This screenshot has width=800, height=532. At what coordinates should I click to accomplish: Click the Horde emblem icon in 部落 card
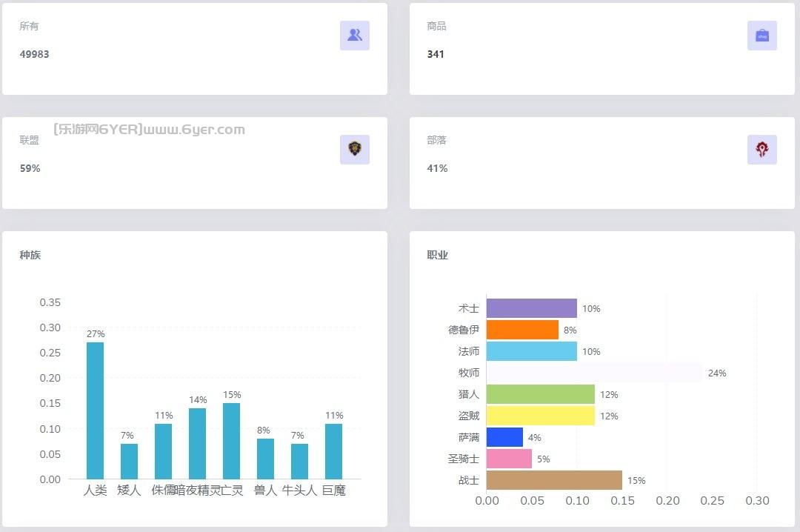761,150
